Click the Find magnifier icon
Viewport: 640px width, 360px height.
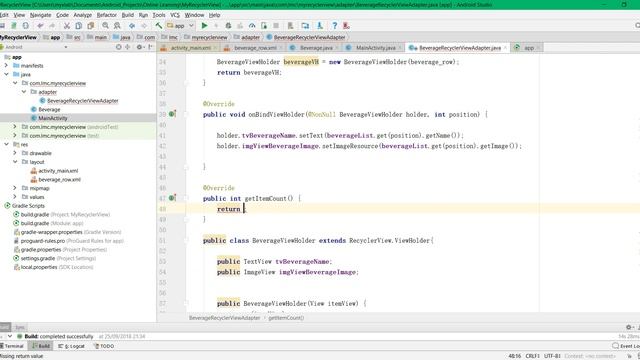(105, 26)
